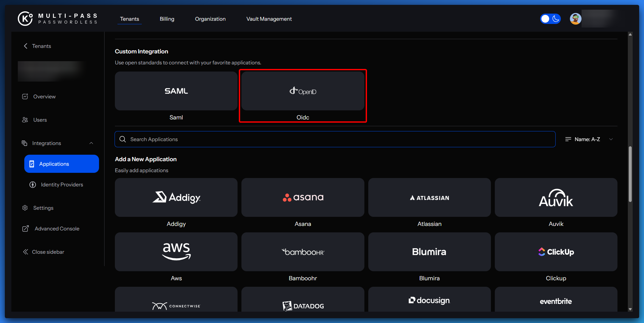Screen dimensions: 644x323
Task: Open the Vault Management tab
Action: [269, 19]
